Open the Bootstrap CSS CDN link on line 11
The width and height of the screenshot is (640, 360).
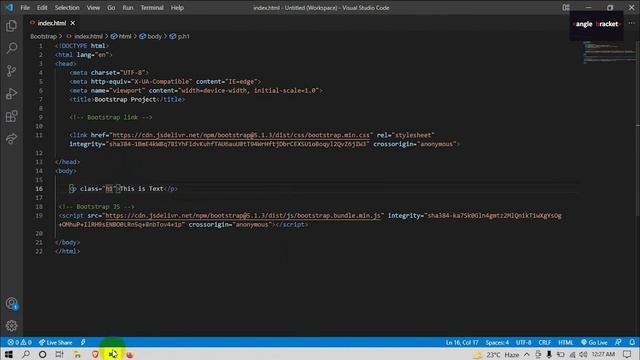(x=241, y=135)
